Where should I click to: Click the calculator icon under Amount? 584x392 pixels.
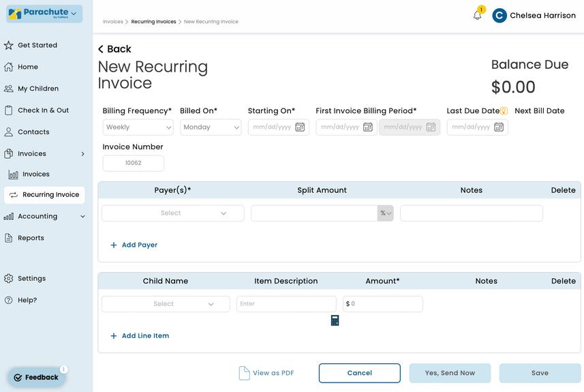[335, 320]
